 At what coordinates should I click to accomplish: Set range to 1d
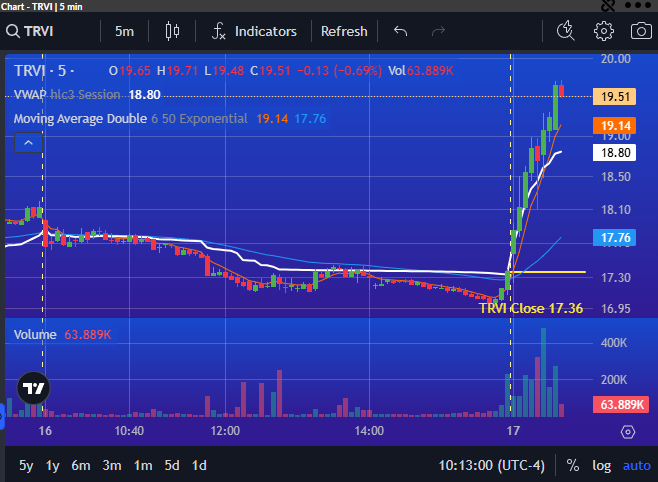(199, 466)
